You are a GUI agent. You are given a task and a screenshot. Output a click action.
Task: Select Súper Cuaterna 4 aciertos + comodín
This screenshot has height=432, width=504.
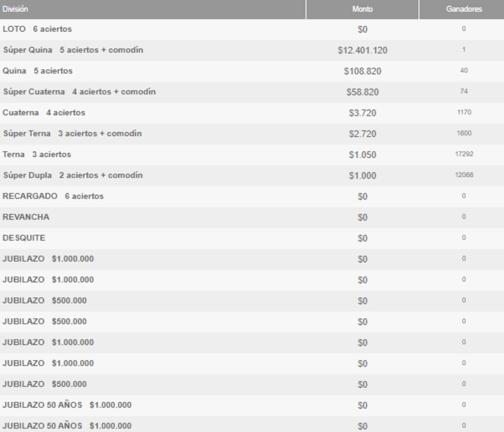coord(79,92)
